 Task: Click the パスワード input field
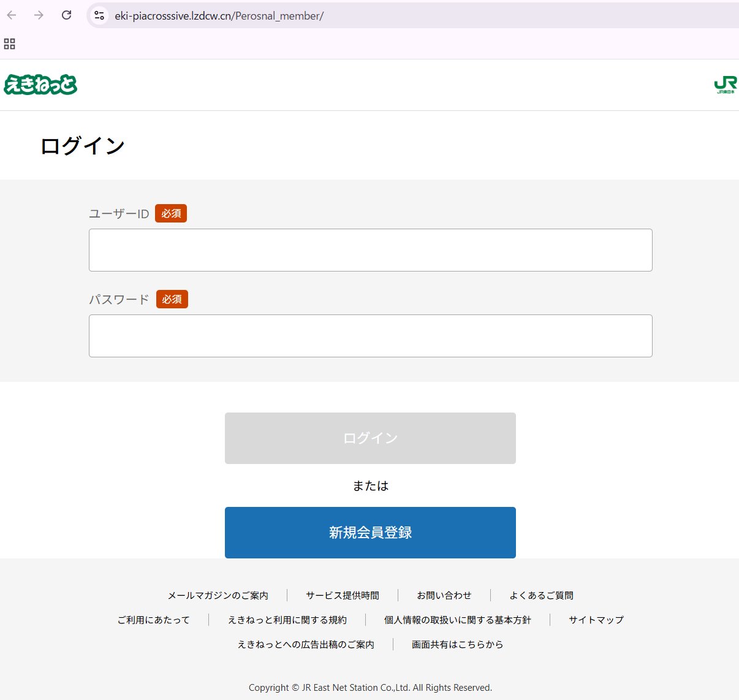(370, 336)
